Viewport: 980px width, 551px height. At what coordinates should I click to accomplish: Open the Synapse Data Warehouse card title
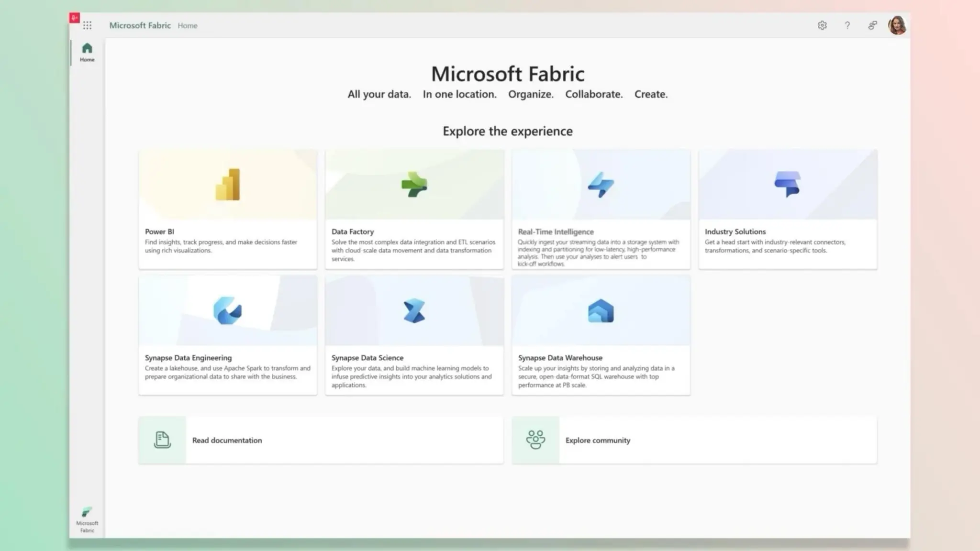[560, 358]
